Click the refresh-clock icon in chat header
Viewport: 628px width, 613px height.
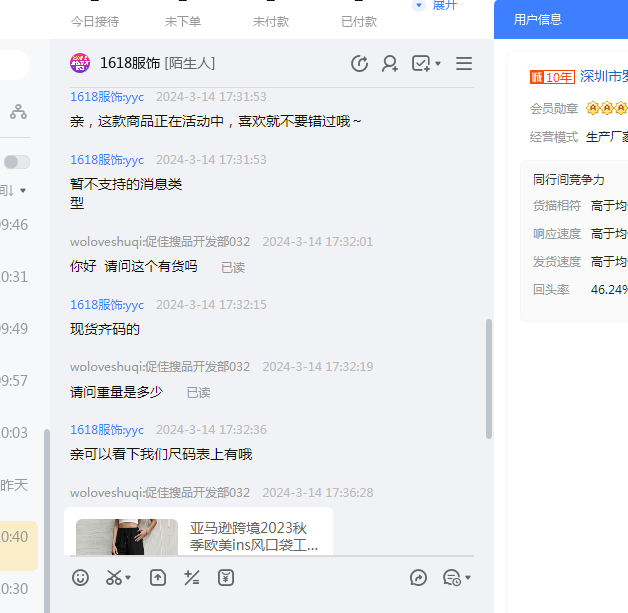[360, 64]
